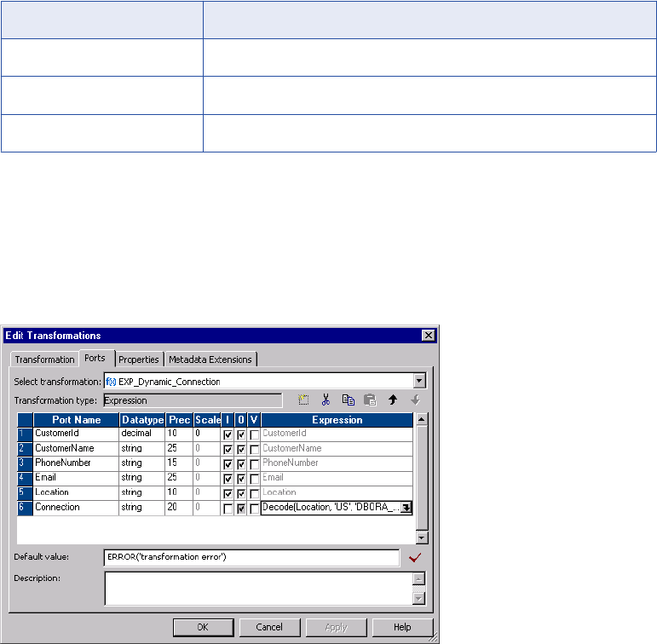The width and height of the screenshot is (657, 644).
Task: Select the Location port name cell
Action: tap(76, 492)
